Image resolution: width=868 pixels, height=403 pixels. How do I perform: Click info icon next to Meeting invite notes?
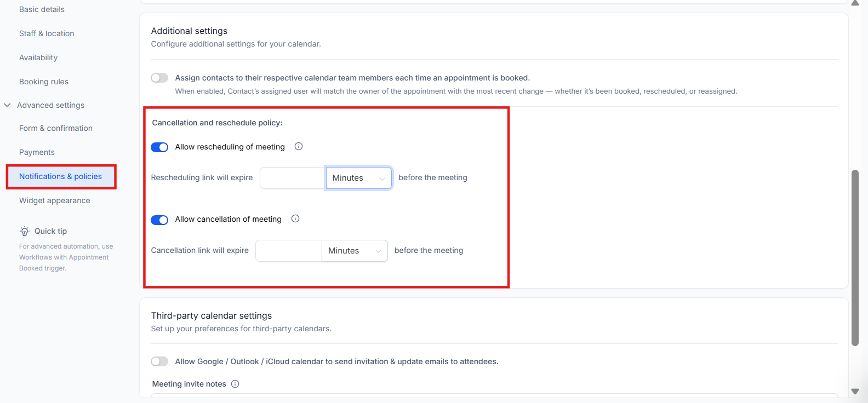[235, 384]
